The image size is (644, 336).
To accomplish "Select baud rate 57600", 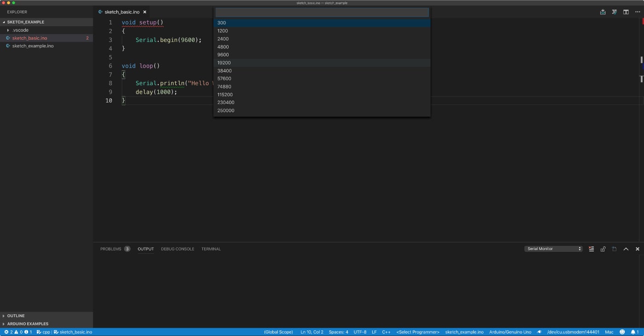I will [x=322, y=79].
